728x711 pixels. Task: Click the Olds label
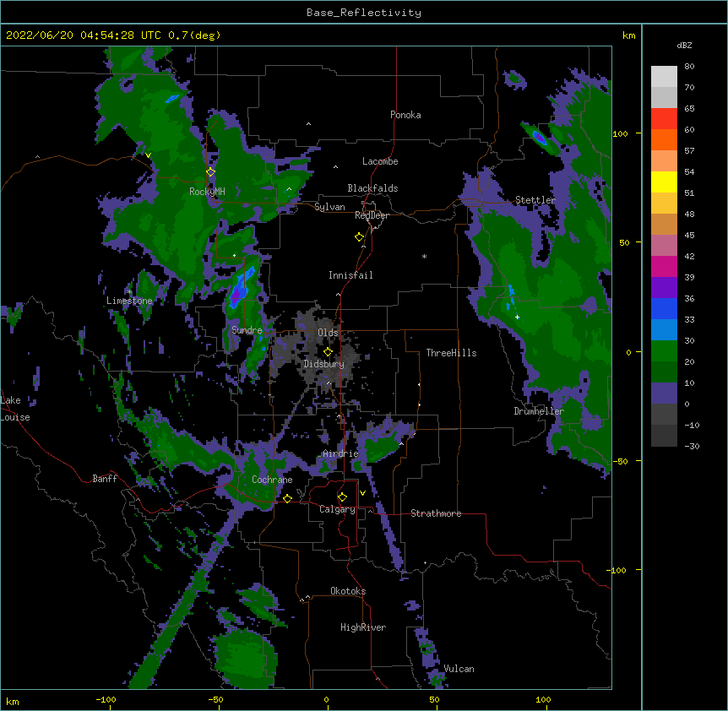coord(328,333)
